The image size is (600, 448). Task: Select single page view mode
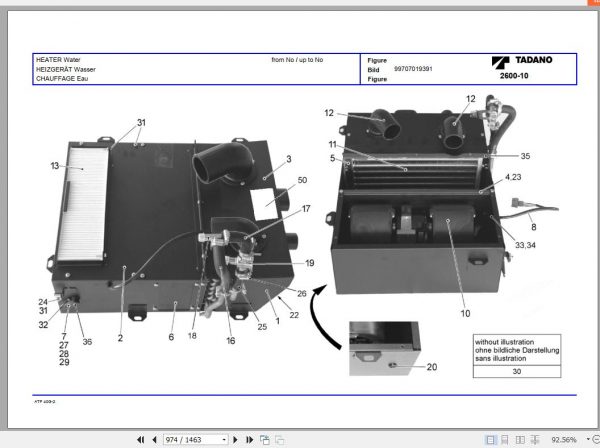[490, 440]
